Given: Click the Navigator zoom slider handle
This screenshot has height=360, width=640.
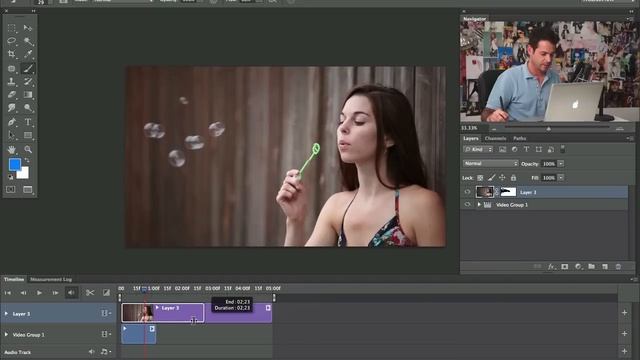Looking at the screenshot, I should 549,129.
